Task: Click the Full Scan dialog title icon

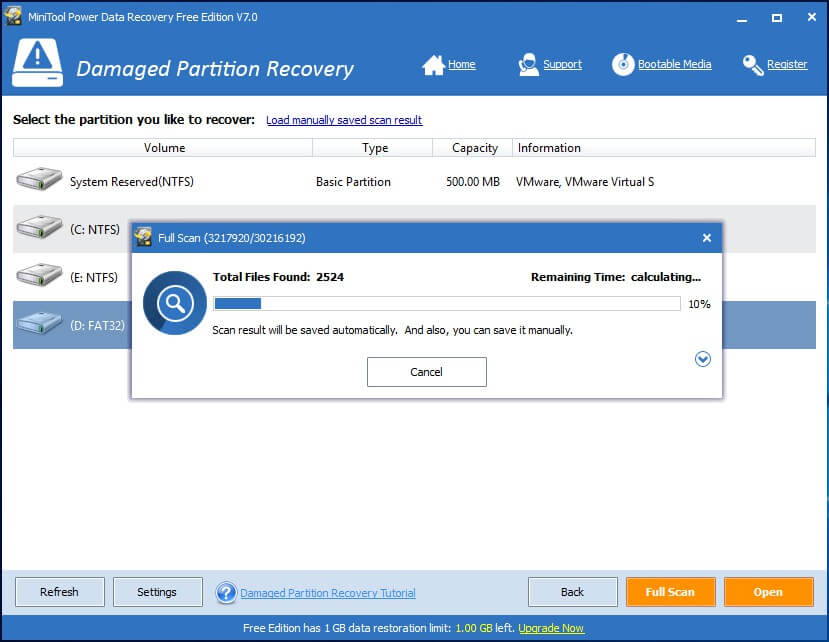Action: click(143, 237)
